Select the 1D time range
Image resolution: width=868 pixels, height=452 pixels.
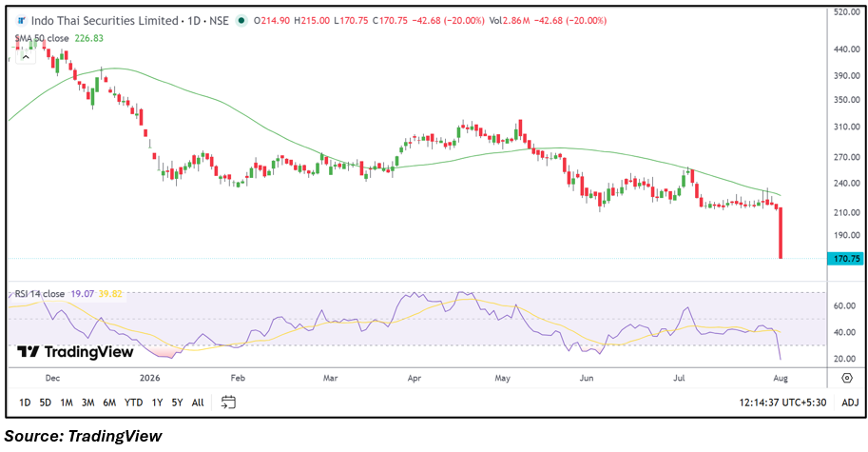point(25,403)
